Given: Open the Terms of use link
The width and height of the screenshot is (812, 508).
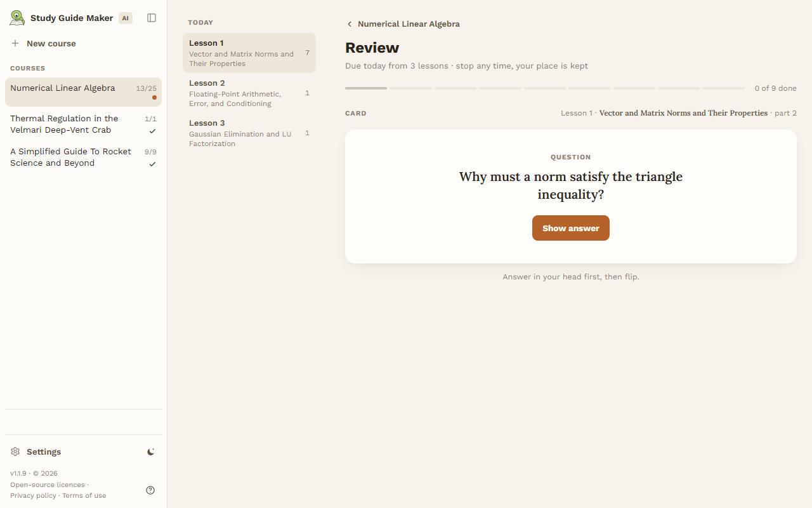Looking at the screenshot, I should pos(84,495).
